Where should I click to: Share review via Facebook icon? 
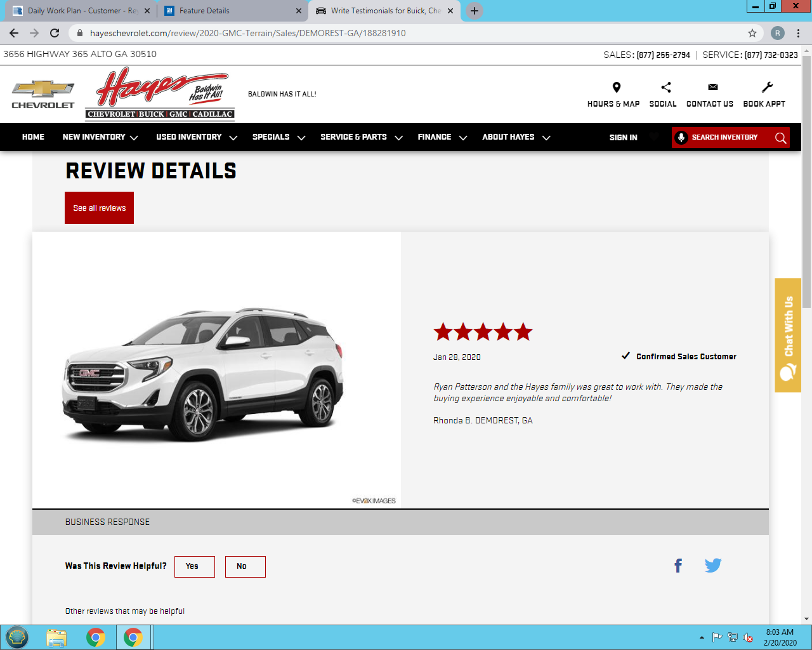pyautogui.click(x=678, y=566)
